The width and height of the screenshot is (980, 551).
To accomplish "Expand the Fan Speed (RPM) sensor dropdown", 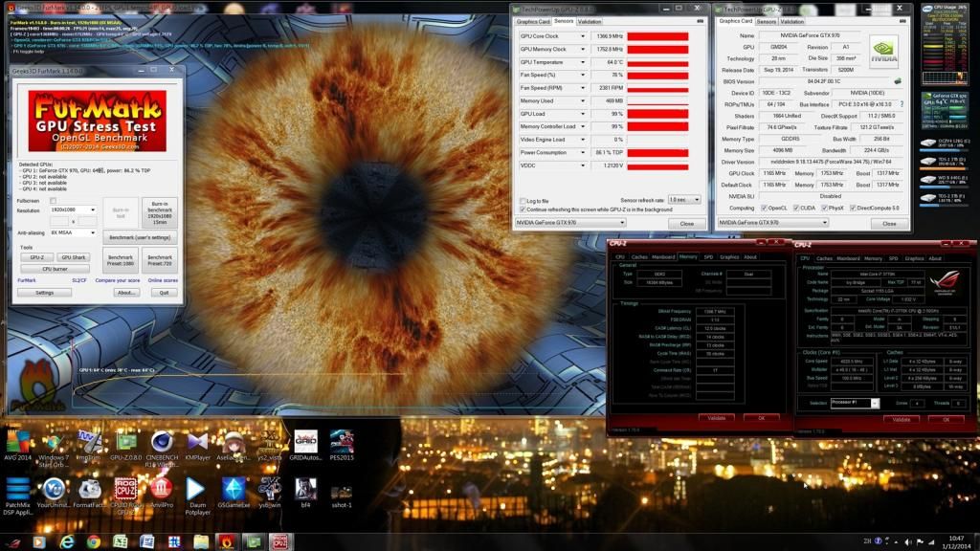I will (583, 88).
